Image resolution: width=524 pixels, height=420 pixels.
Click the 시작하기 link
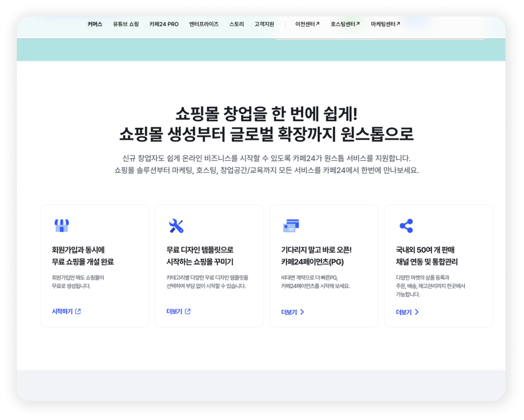62,311
